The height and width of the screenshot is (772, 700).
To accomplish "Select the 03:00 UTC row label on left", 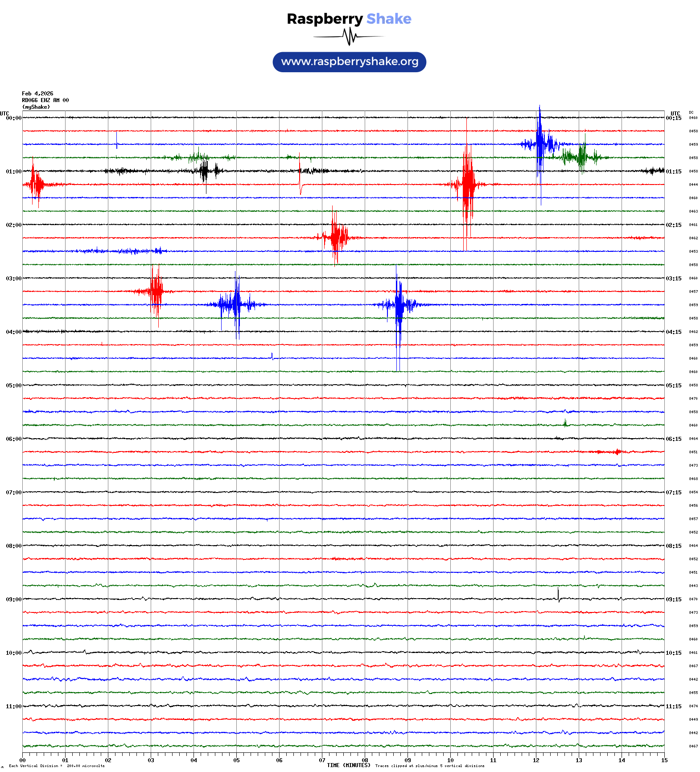I will 13,279.
